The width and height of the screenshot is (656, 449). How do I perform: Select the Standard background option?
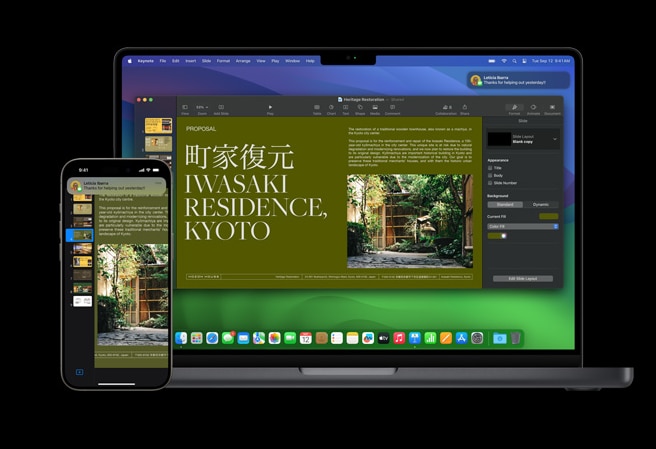tap(505, 205)
